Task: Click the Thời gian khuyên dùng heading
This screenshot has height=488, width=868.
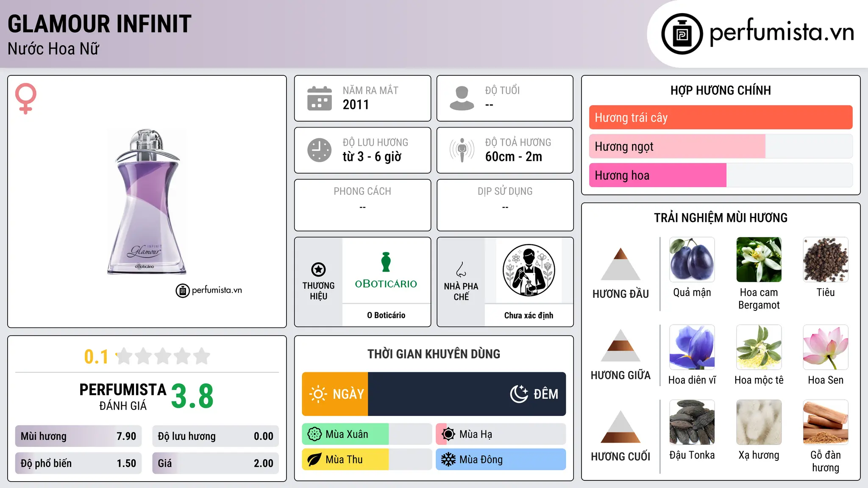Action: coord(434,354)
